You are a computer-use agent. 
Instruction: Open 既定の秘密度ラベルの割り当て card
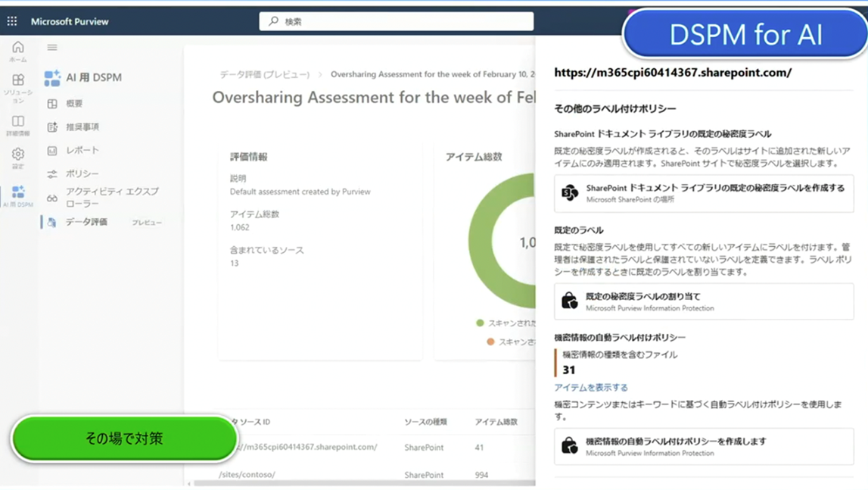point(704,301)
